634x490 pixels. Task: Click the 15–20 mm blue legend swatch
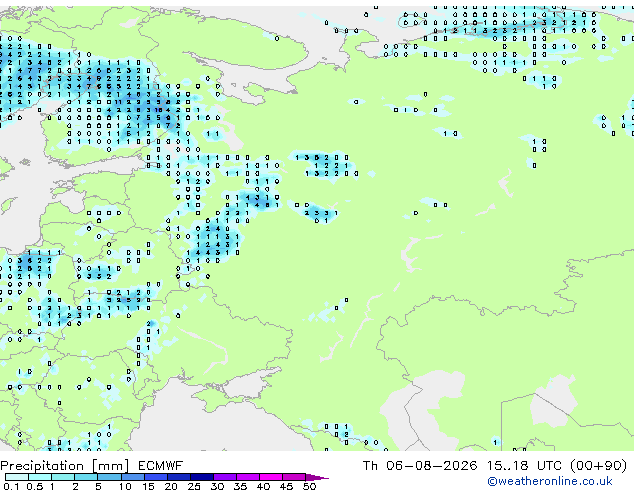coord(156,477)
